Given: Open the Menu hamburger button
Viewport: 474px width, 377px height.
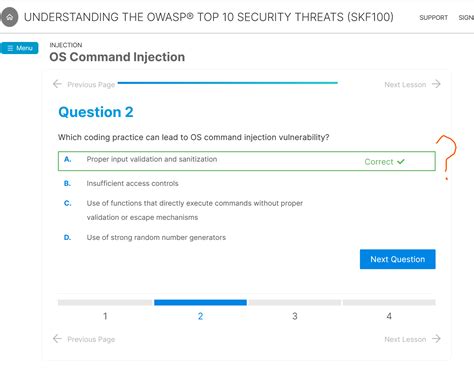Looking at the screenshot, I should 19,48.
